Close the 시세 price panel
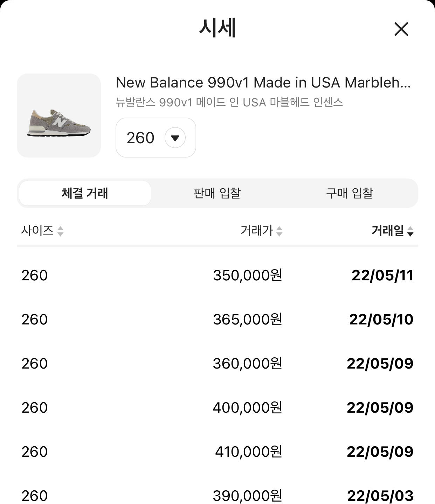Screen dimensions: 435x504 tap(401, 29)
